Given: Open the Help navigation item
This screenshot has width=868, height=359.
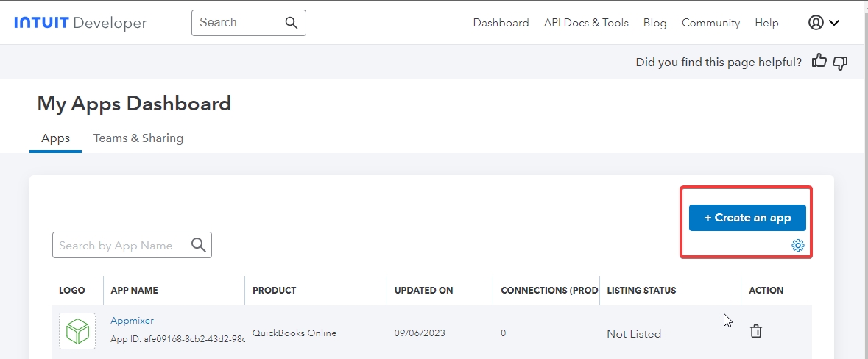Looking at the screenshot, I should point(766,23).
